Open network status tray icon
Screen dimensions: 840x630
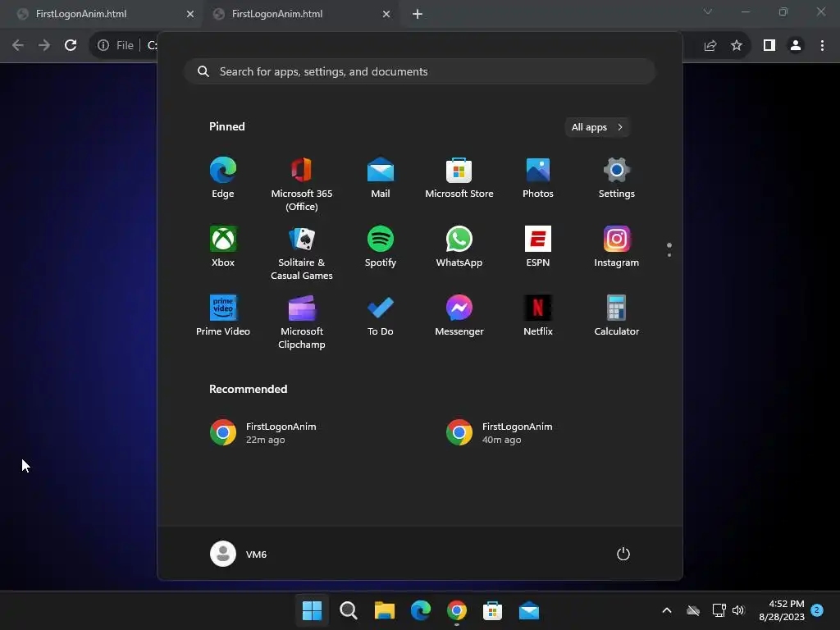tap(719, 610)
